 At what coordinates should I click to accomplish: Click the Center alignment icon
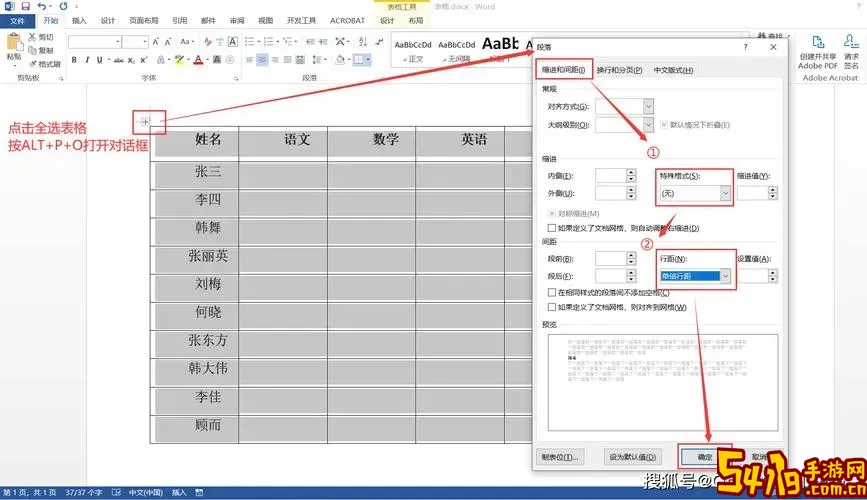click(x=262, y=60)
